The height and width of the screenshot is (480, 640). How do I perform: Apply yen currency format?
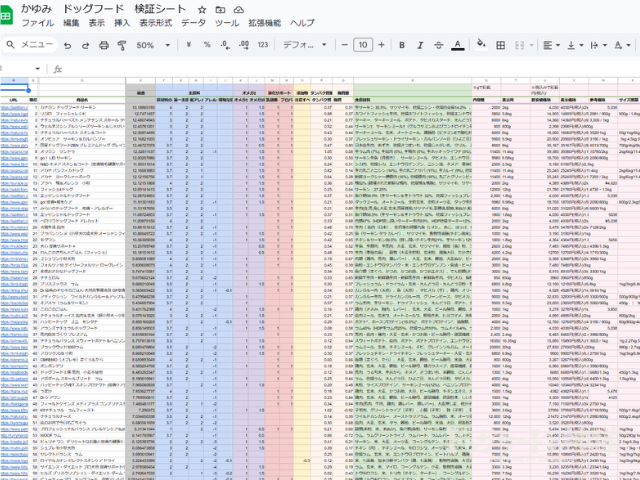coord(189,44)
